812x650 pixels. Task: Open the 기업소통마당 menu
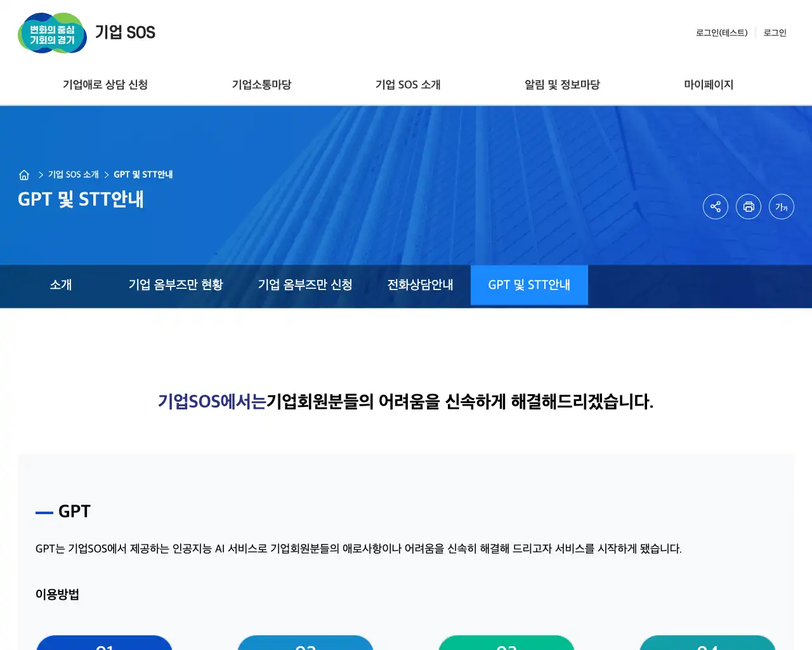pyautogui.click(x=261, y=84)
